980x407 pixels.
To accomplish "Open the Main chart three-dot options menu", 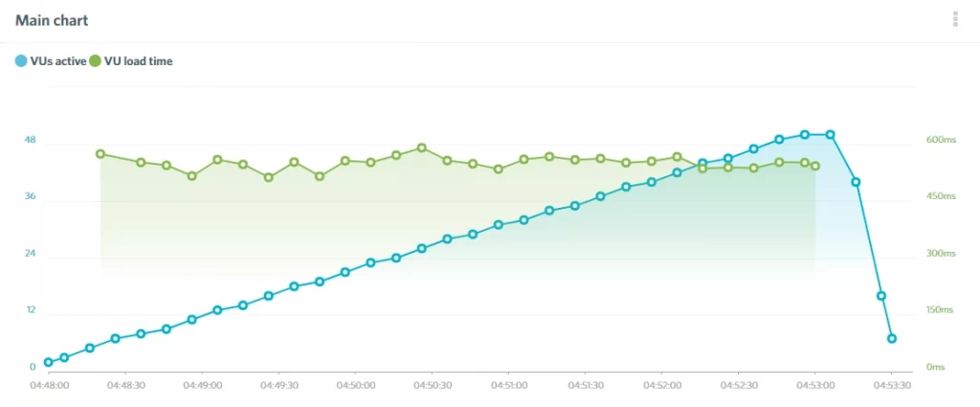I will [x=955, y=19].
